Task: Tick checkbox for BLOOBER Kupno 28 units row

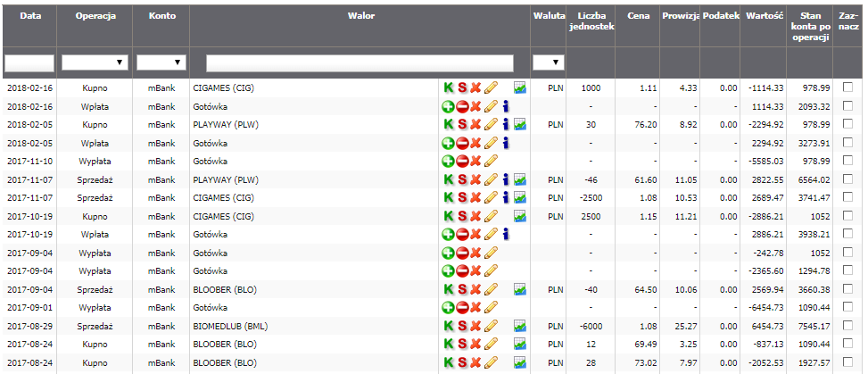Action: pos(847,362)
